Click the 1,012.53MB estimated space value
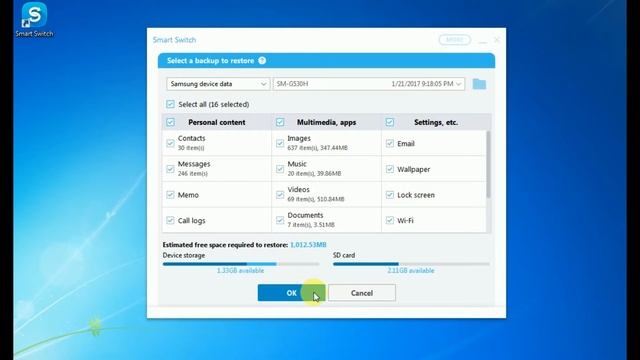The height and width of the screenshot is (360, 640). pyautogui.click(x=308, y=245)
